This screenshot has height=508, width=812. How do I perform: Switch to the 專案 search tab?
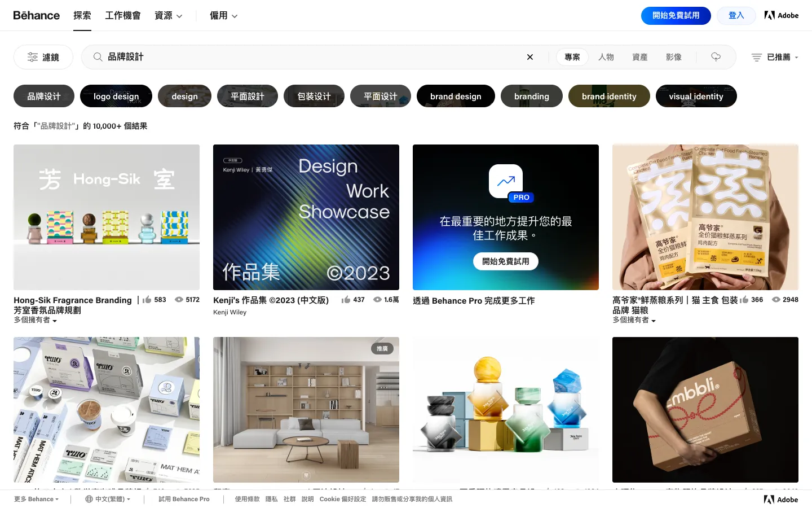572,57
